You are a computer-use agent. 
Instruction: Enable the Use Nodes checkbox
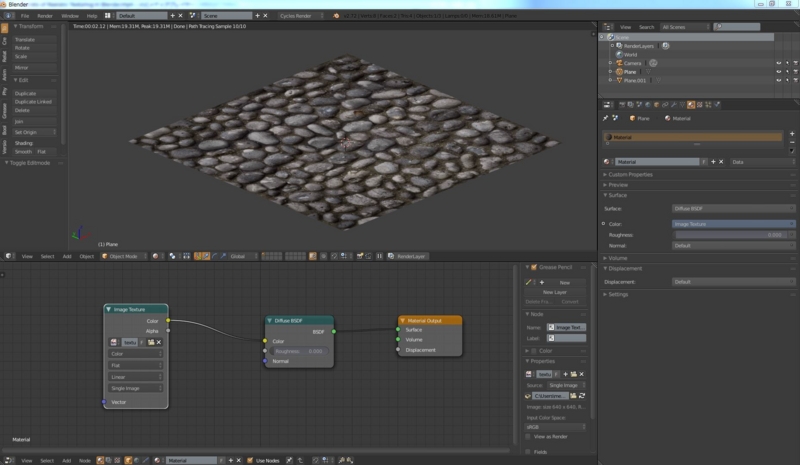250,460
